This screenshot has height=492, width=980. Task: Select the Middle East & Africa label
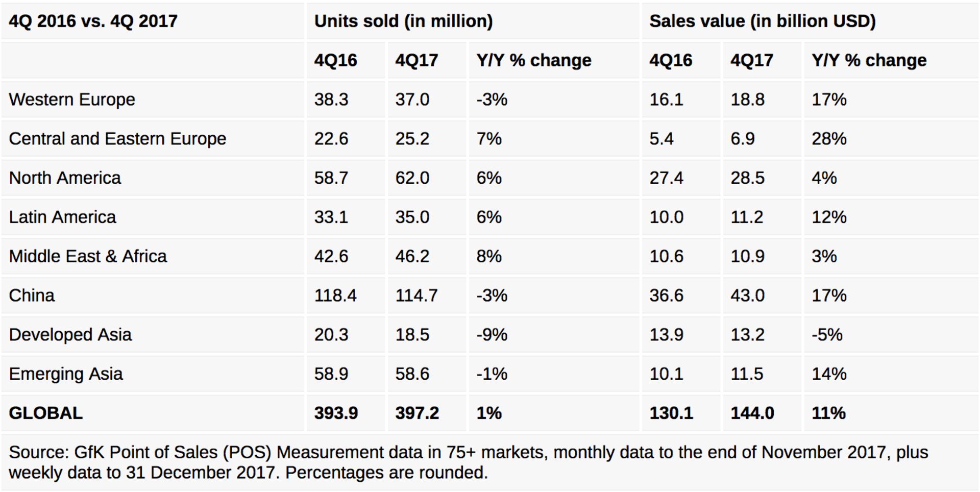88,256
